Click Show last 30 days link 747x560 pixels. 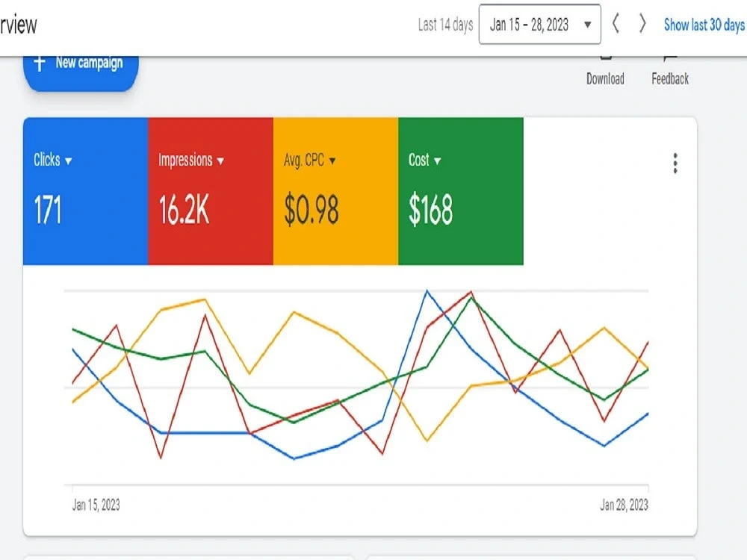tap(704, 25)
